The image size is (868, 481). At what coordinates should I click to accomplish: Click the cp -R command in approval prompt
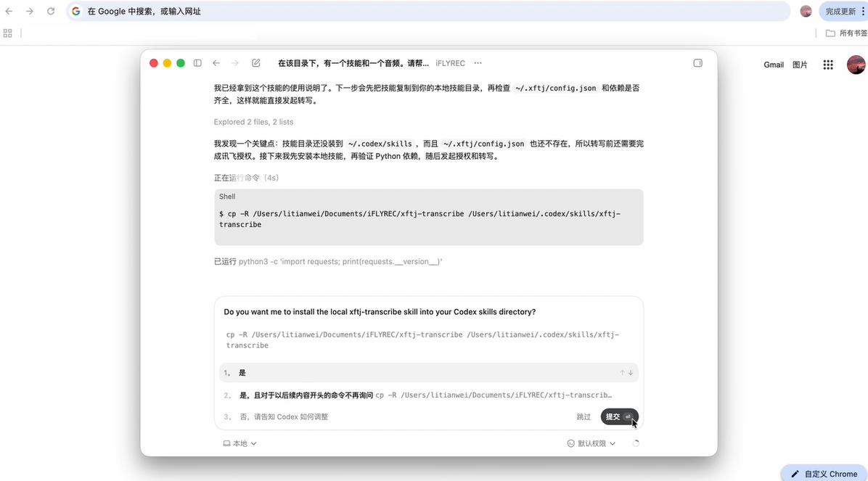[422, 340]
